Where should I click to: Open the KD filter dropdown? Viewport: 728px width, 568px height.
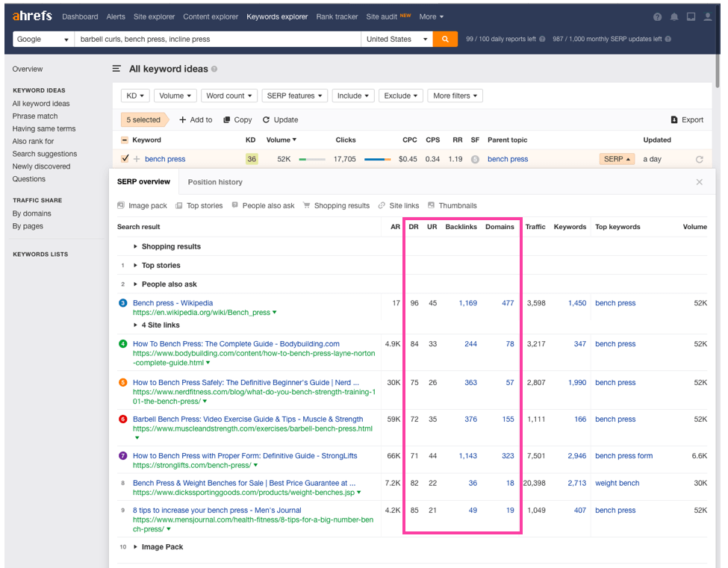(135, 96)
